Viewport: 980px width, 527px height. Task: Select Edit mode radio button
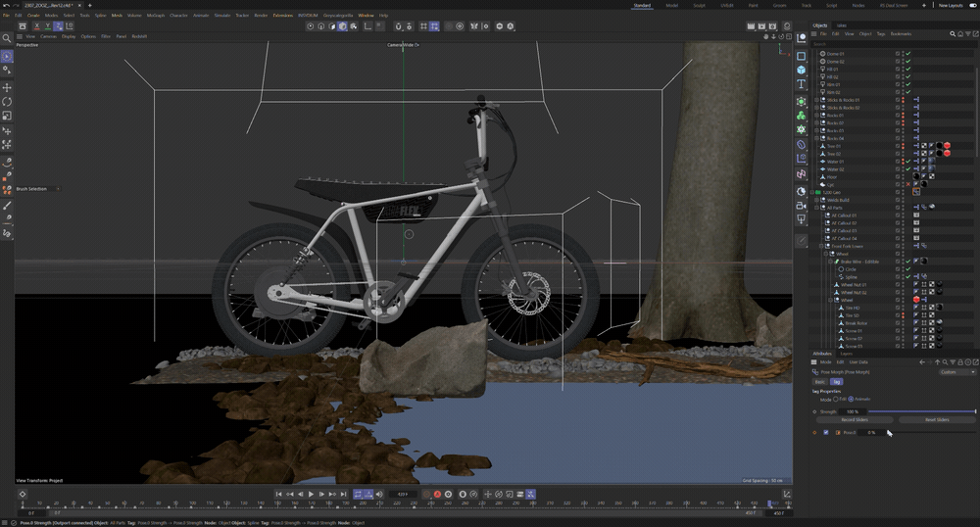[836, 399]
